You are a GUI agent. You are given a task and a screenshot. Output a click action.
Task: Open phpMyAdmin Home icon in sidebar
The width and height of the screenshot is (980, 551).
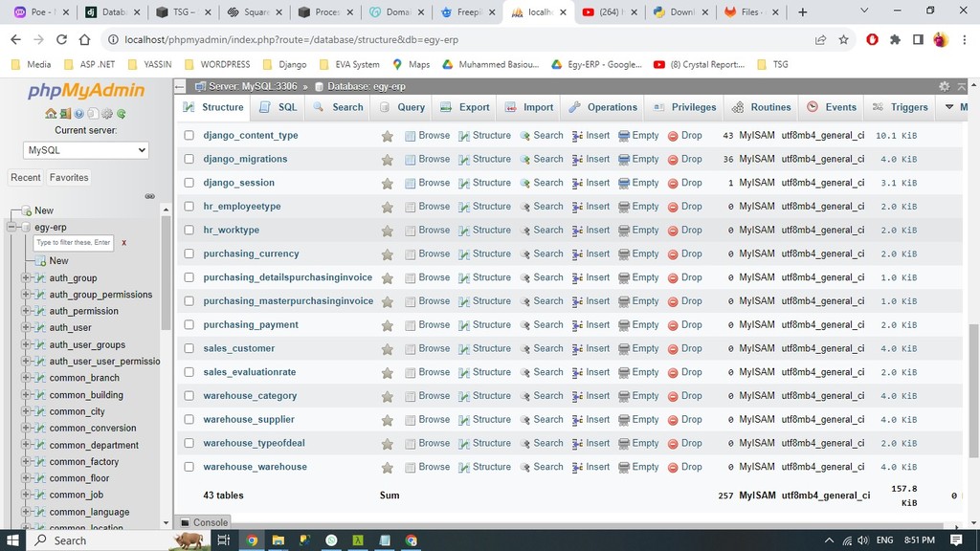click(51, 114)
